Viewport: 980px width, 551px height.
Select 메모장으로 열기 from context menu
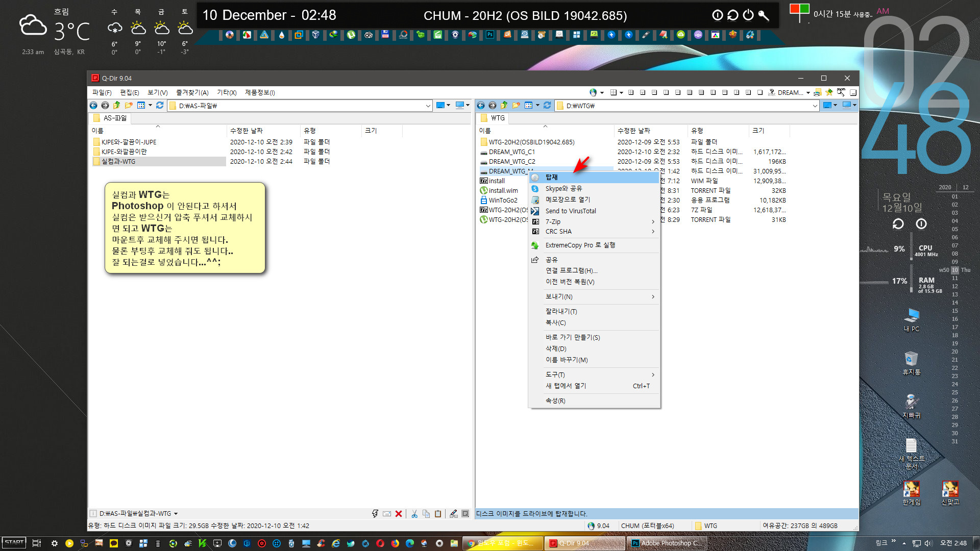594,200
